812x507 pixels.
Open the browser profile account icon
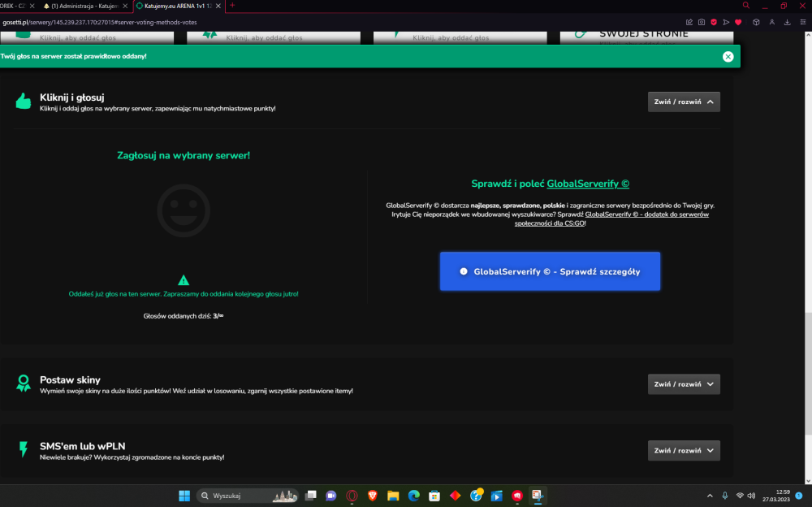(771, 22)
